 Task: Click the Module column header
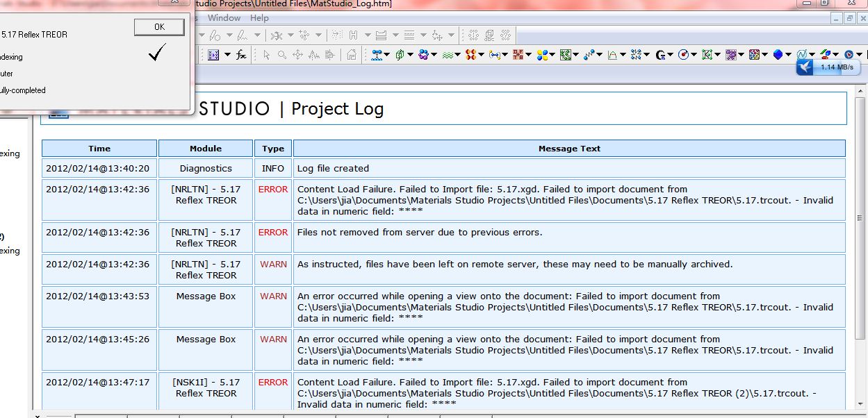point(206,149)
